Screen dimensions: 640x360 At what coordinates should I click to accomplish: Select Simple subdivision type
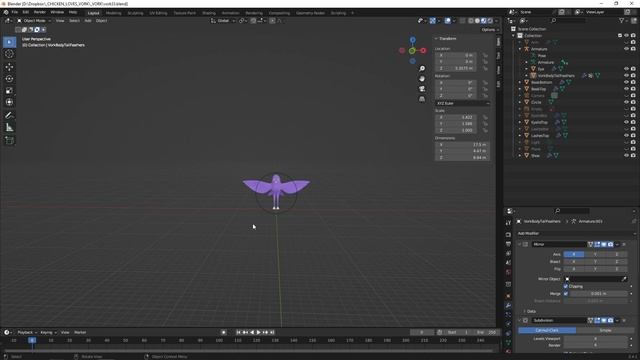605,330
